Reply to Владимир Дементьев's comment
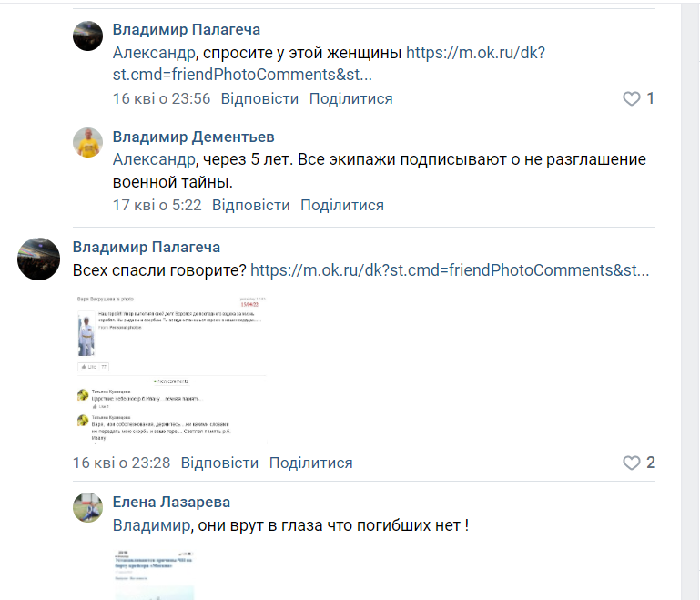700x600 pixels. click(250, 205)
